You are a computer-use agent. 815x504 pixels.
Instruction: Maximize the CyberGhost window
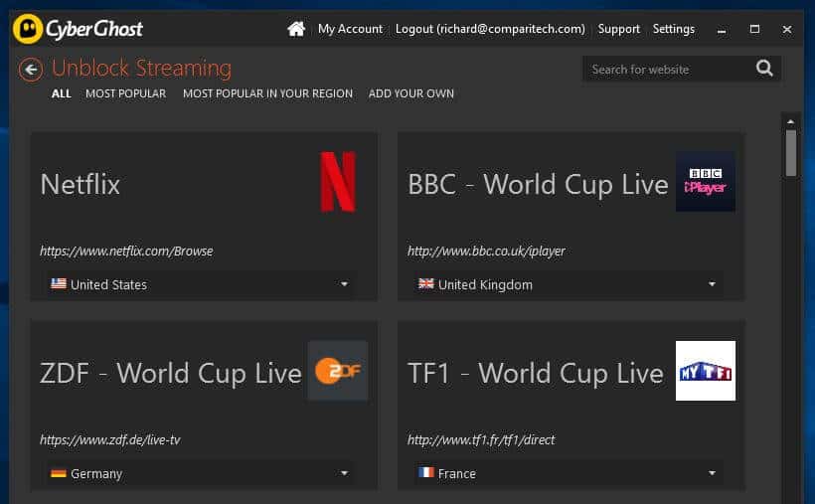pos(754,29)
